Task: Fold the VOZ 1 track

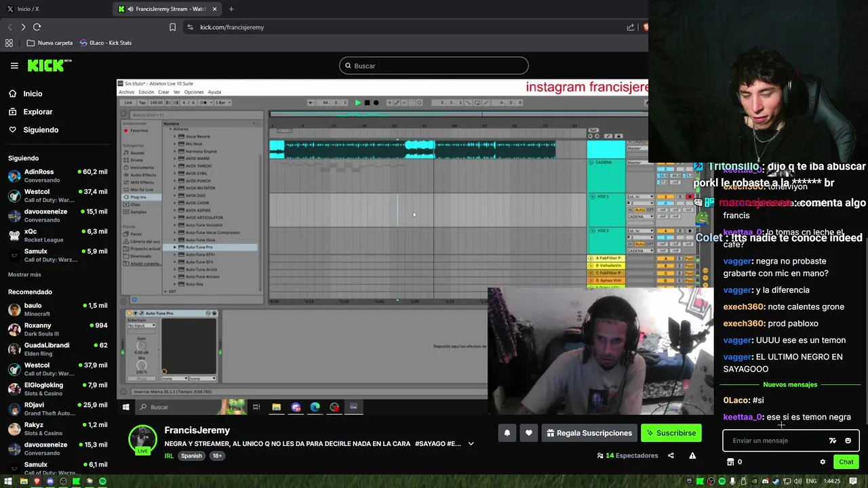Action: pos(591,197)
